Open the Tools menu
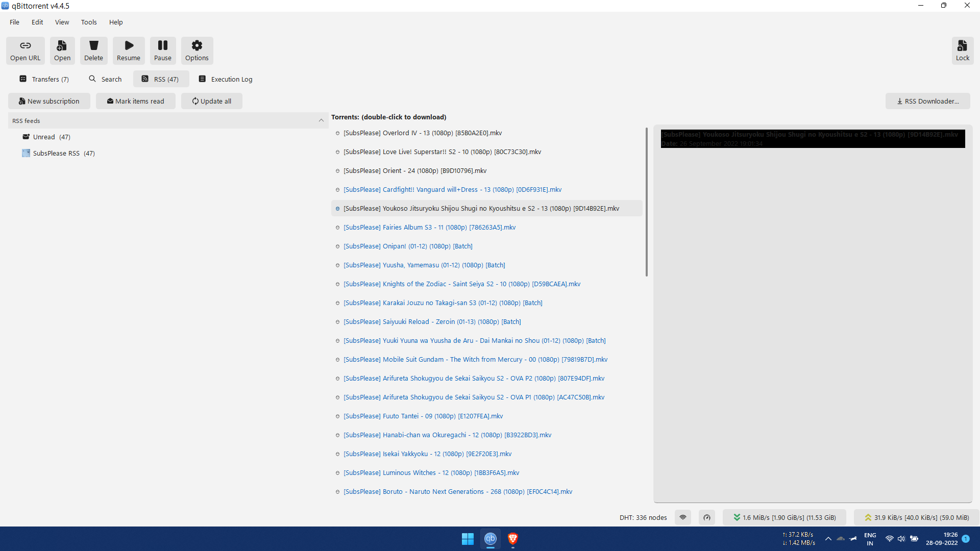 (x=89, y=22)
